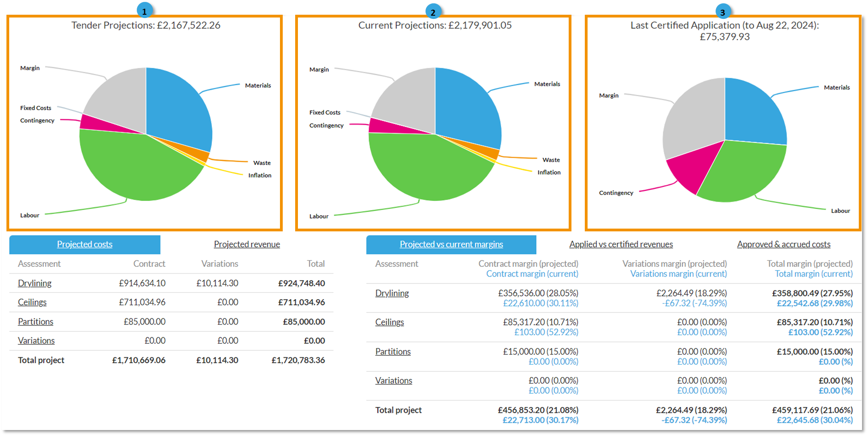Click badge 3 above Last Certified Application chart
Viewport: 868px width, 436px height.
(x=724, y=10)
